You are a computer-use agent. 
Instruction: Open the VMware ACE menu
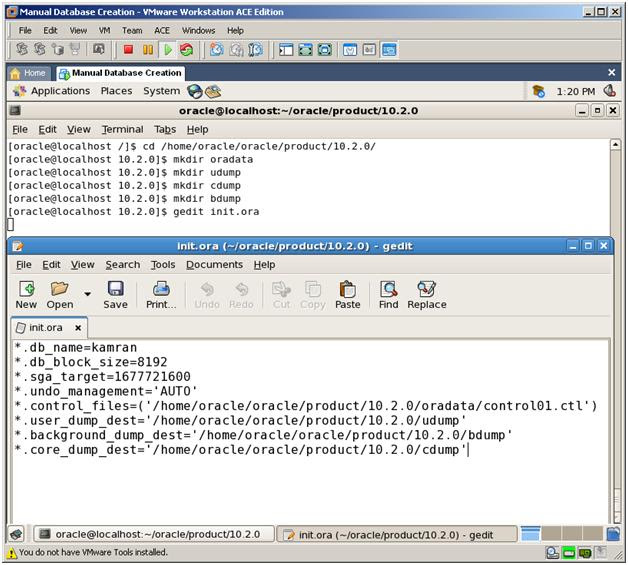click(x=162, y=30)
